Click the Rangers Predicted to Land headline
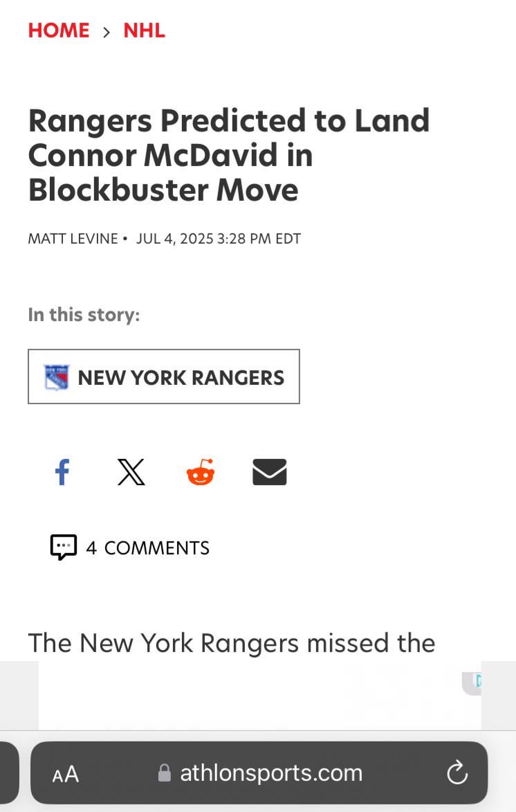The image size is (516, 812). pos(228,154)
